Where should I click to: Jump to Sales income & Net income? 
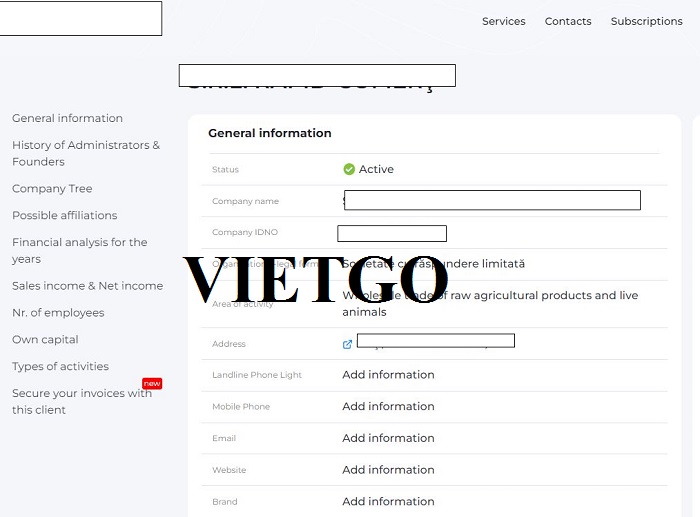[87, 286]
